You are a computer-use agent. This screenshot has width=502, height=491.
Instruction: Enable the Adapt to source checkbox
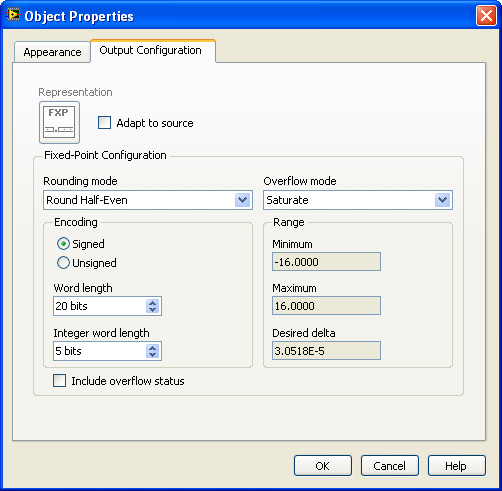click(104, 123)
